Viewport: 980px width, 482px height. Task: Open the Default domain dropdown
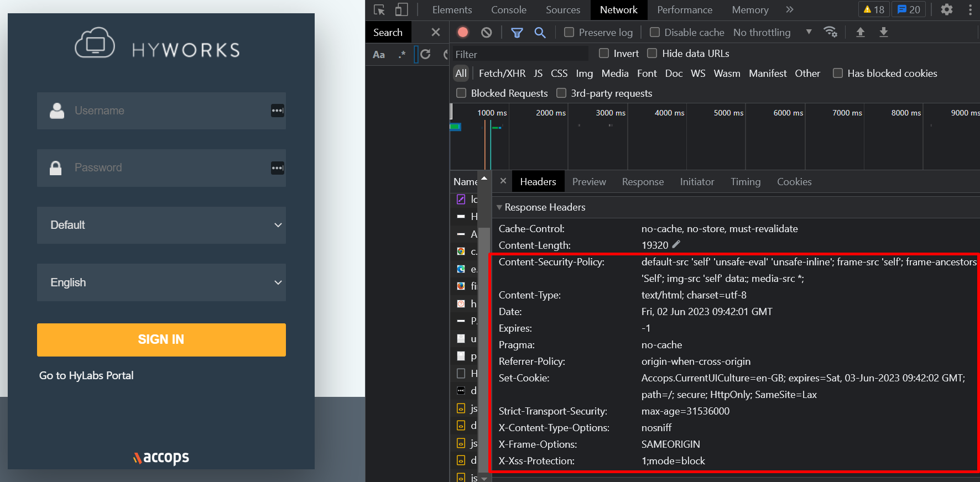pos(161,225)
